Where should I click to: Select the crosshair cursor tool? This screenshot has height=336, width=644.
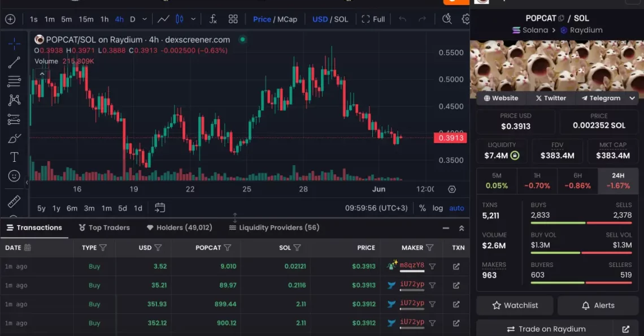coord(14,43)
